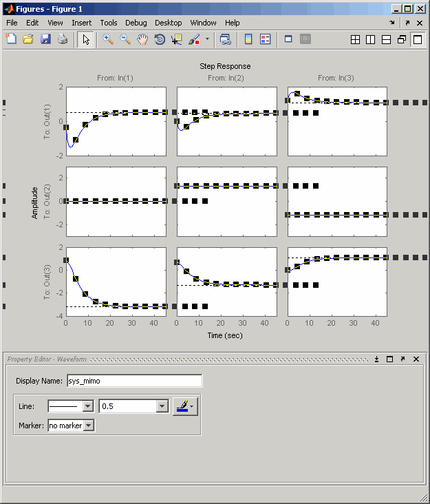The width and height of the screenshot is (430, 504).
Task: Select the Brush data tool
Action: (x=194, y=39)
